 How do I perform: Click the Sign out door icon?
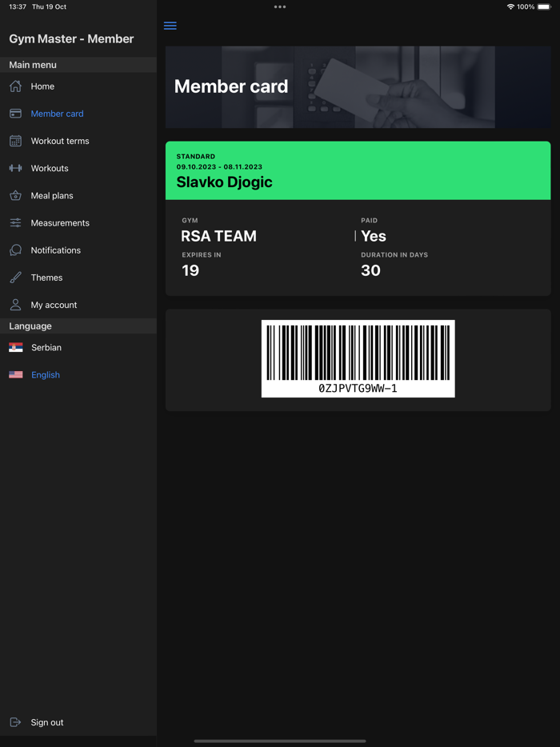[x=16, y=722]
